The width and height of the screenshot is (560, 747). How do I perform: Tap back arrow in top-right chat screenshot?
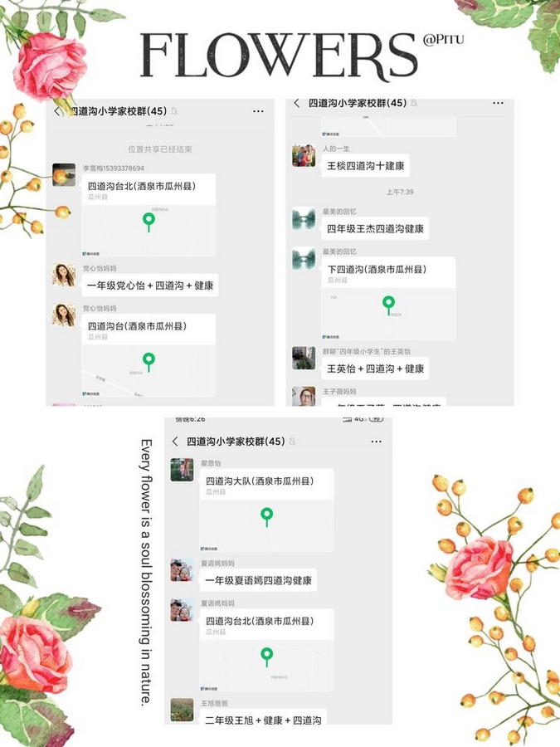297,103
